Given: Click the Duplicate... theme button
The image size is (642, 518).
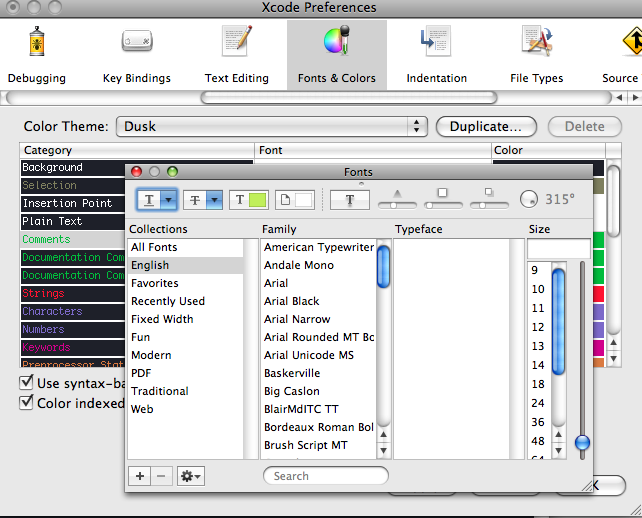Looking at the screenshot, I should click(486, 126).
